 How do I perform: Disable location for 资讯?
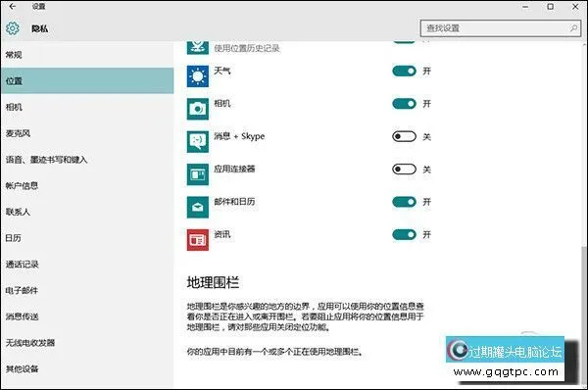coord(404,234)
